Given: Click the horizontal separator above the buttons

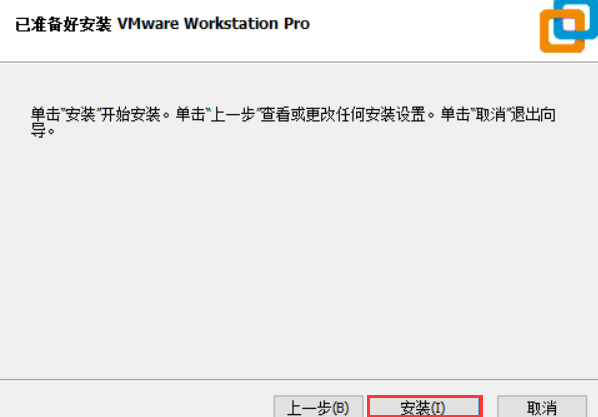Looking at the screenshot, I should click(299, 380).
